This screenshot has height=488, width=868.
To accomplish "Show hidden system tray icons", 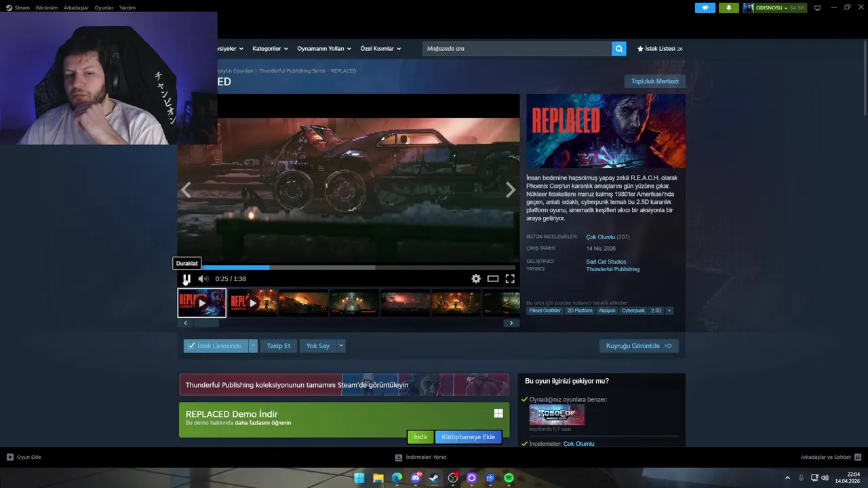I will (x=787, y=478).
